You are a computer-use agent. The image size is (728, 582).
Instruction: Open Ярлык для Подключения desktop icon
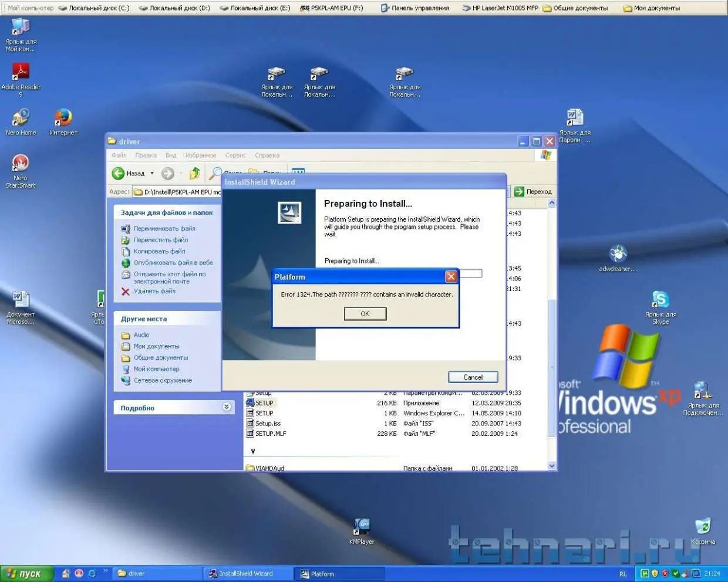tap(703, 398)
